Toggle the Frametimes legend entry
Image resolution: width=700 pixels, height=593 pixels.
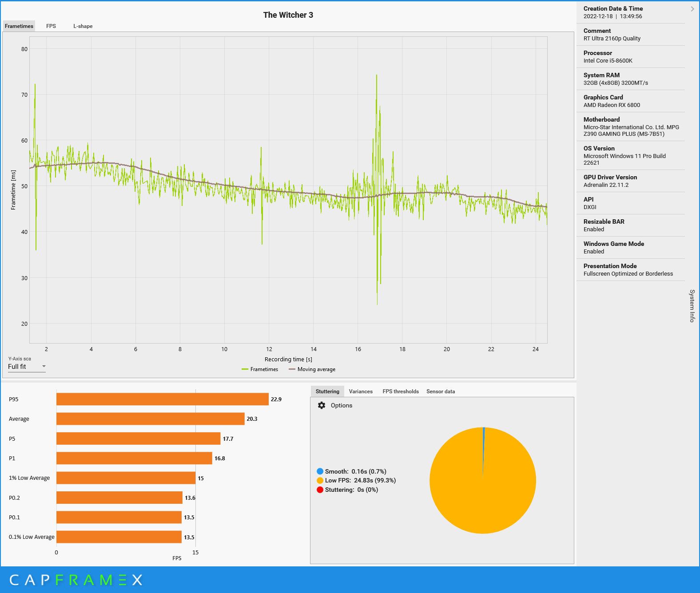(260, 369)
